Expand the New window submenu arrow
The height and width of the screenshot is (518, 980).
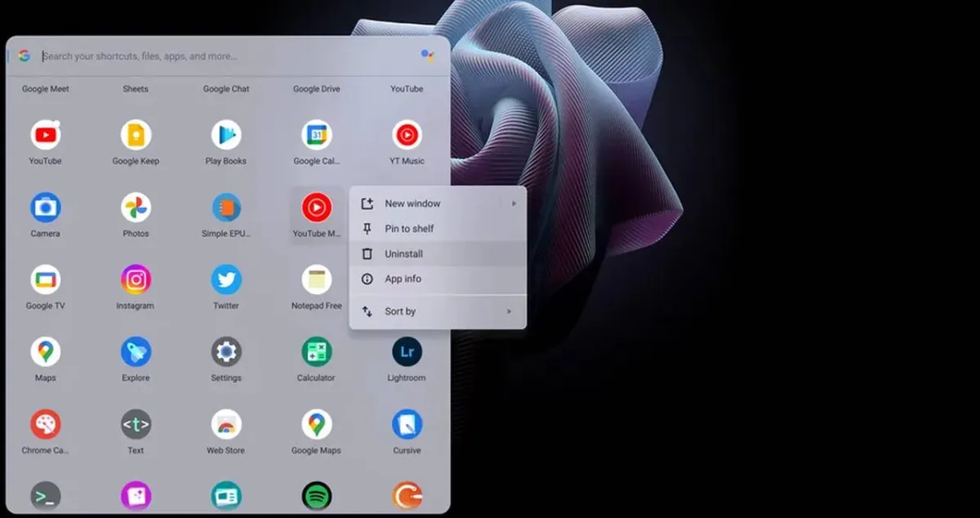click(514, 203)
